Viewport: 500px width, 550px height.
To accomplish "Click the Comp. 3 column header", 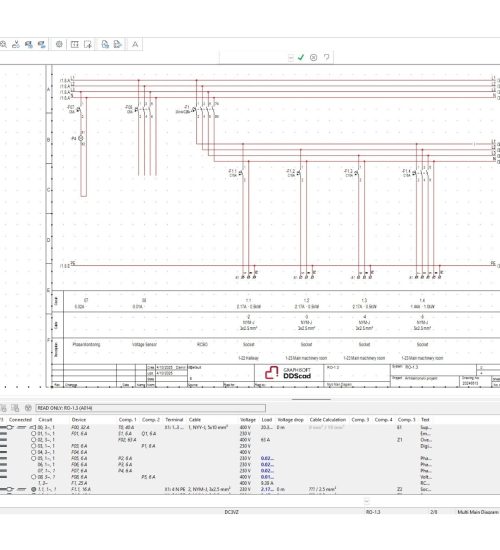I will tap(360, 420).
